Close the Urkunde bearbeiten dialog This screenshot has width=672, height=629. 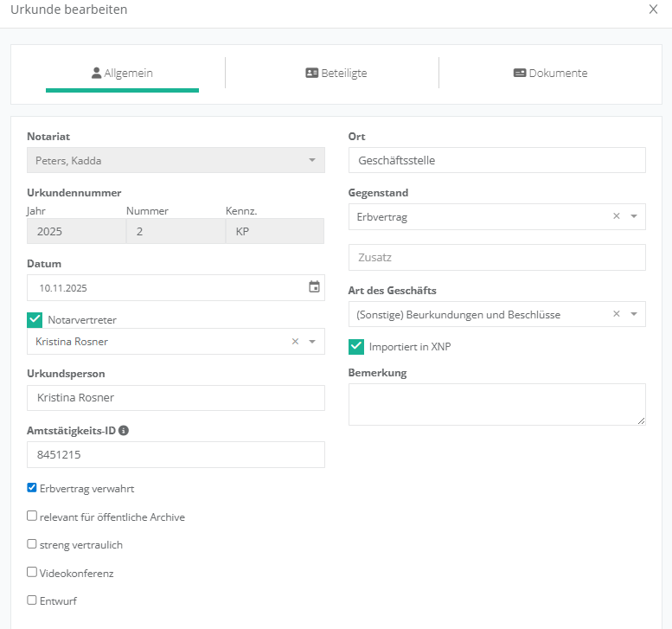pos(653,10)
